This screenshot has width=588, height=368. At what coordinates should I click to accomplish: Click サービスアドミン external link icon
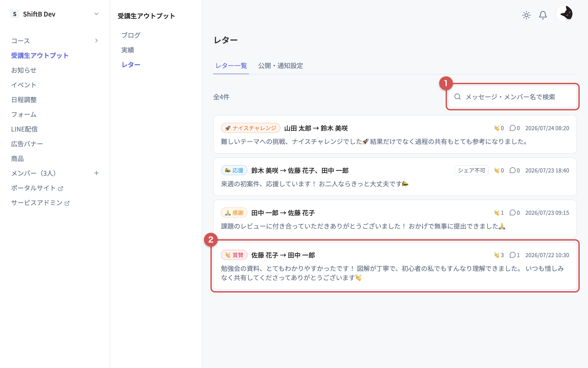pyautogui.click(x=67, y=203)
